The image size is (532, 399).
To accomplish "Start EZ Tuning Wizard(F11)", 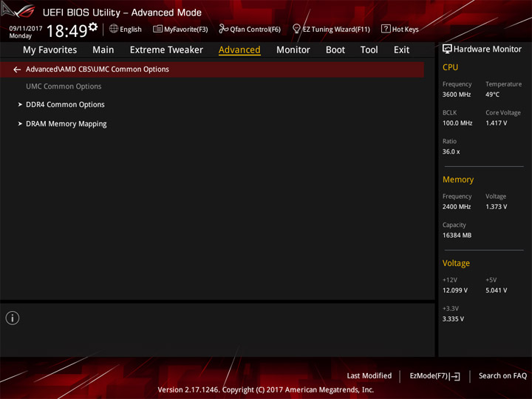I will point(336,29).
